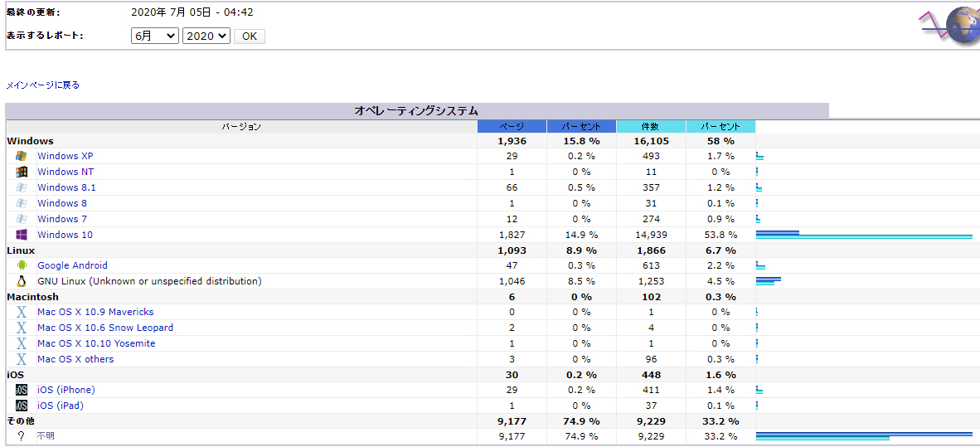Click the iOS iPhone icon
Image resolution: width=980 pixels, height=447 pixels.
22,390
